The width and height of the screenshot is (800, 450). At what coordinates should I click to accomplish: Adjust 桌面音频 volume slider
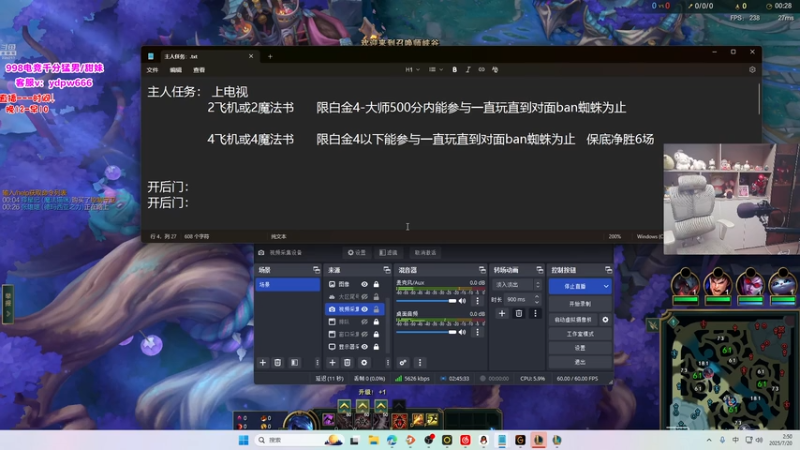click(x=426, y=332)
